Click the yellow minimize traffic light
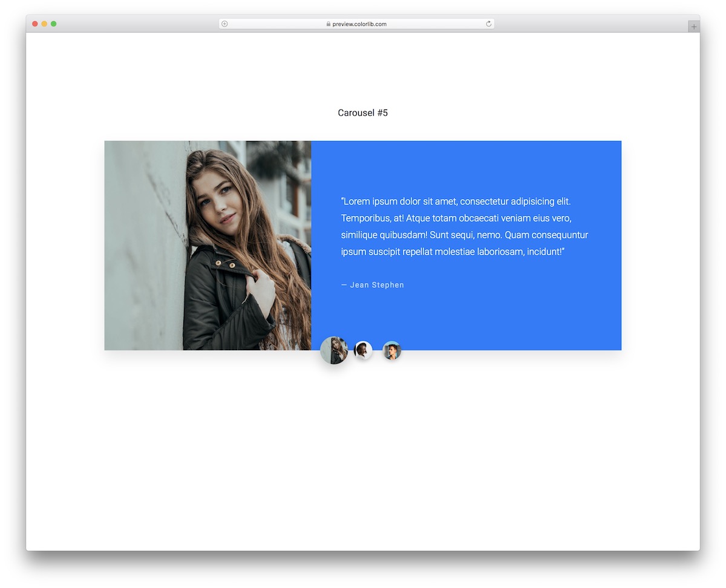This screenshot has height=588, width=726. tap(44, 22)
